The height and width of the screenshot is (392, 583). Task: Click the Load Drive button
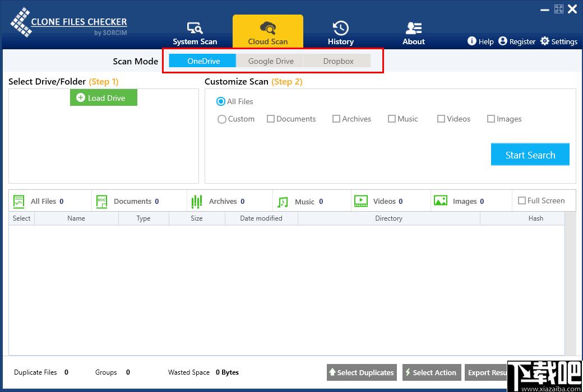coord(104,98)
